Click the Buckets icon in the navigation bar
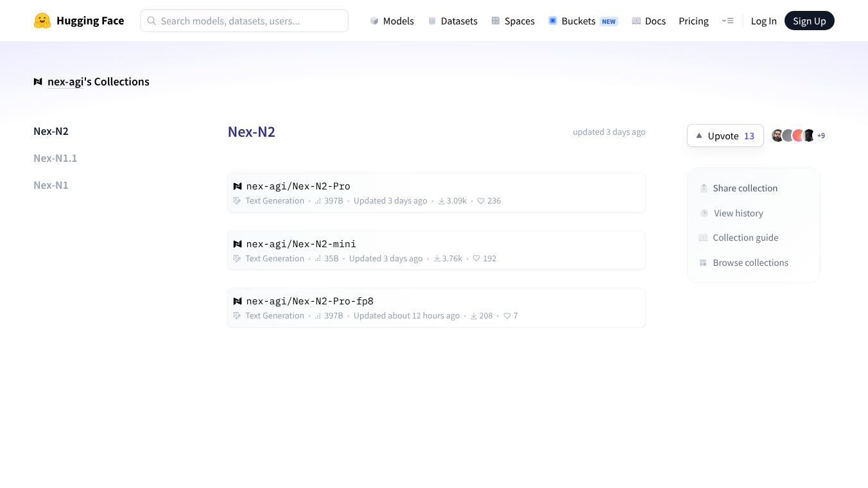Viewport: 868px width, 488px height. [553, 21]
